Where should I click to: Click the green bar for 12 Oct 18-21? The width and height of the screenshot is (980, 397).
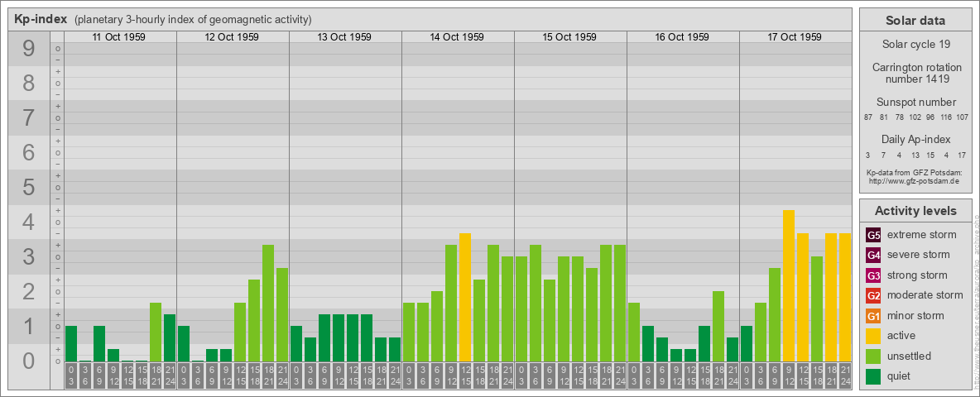[x=268, y=303]
